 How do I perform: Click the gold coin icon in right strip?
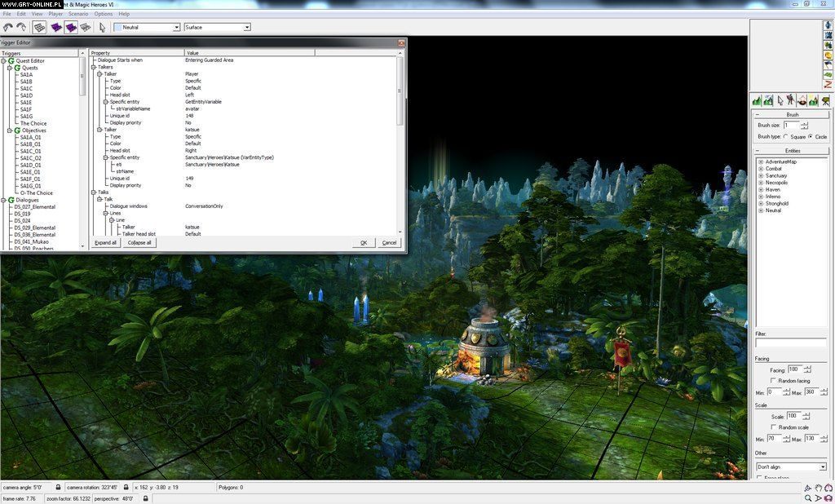click(828, 55)
